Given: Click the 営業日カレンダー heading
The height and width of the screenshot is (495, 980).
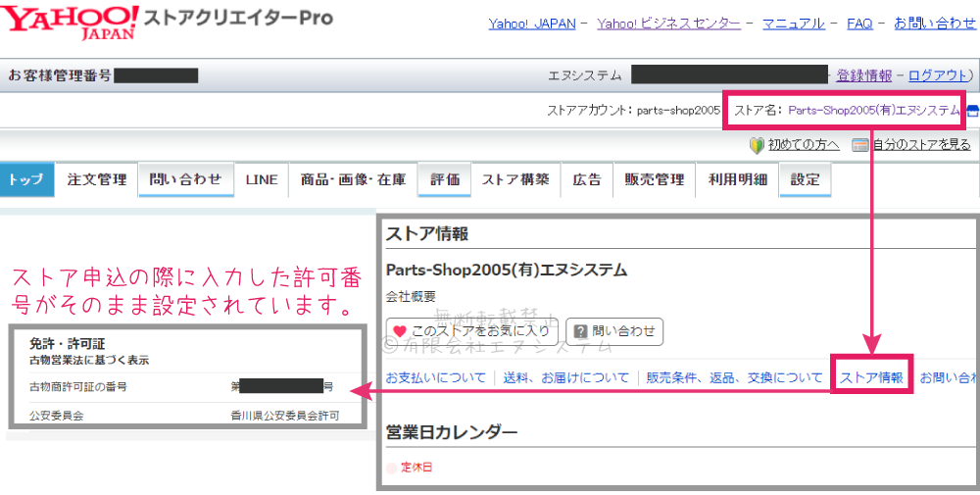Looking at the screenshot, I should click(x=452, y=432).
